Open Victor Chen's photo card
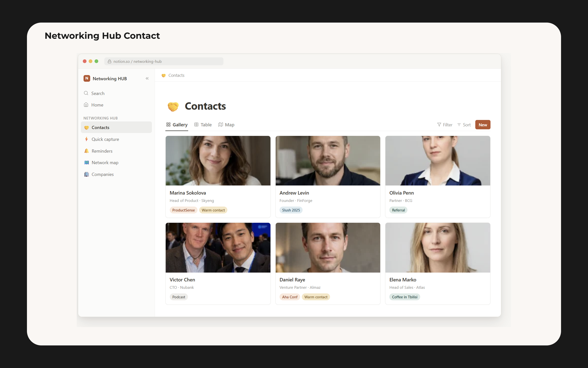 tap(218, 248)
